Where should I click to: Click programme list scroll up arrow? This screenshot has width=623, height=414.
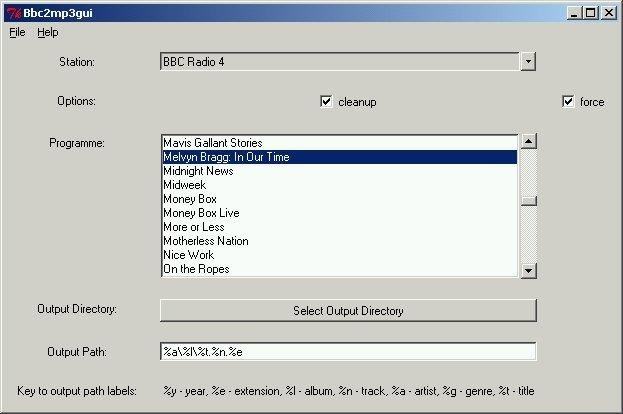(528, 141)
